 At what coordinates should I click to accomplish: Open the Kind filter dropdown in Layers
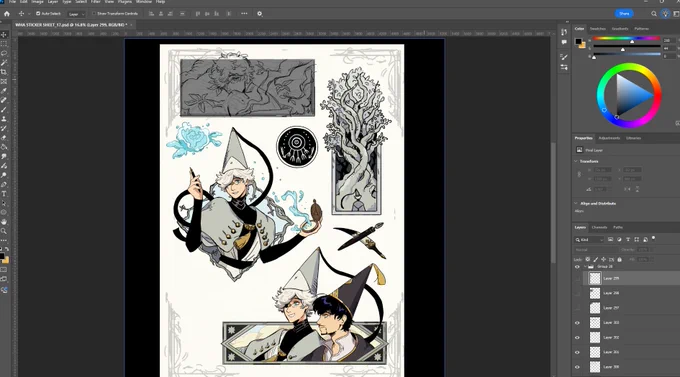click(589, 240)
